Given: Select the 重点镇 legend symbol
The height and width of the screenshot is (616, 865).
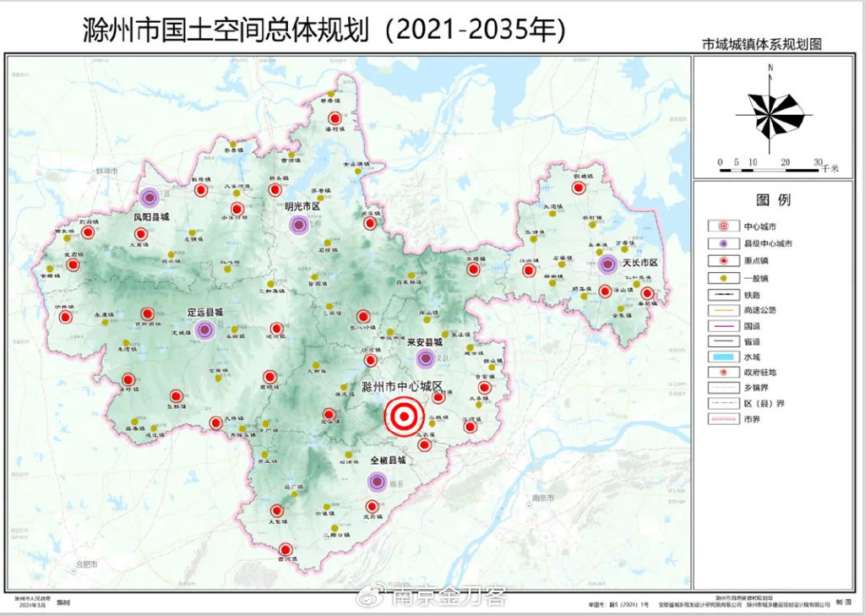Looking at the screenshot, I should tap(721, 260).
